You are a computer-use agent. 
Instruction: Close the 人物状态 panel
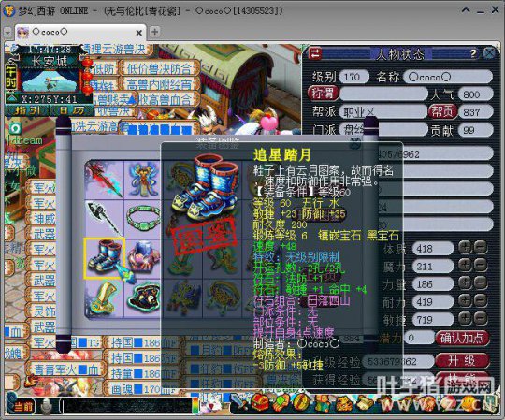(x=489, y=52)
